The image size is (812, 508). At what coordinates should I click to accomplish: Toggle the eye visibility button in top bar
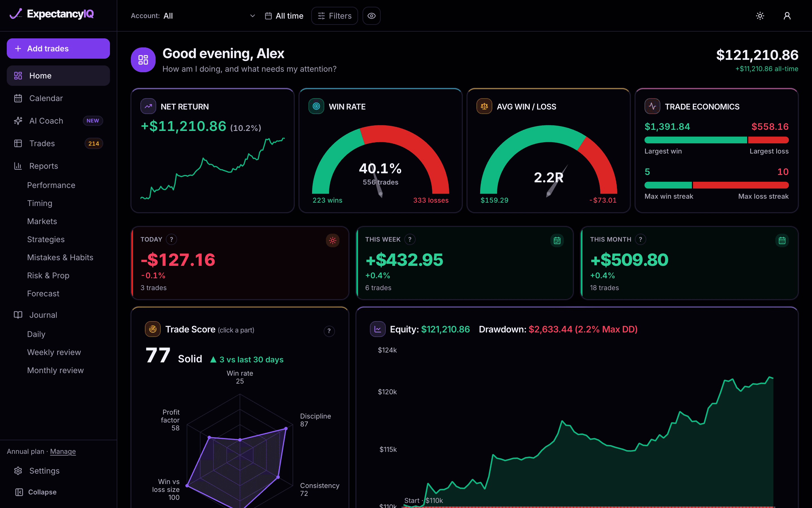[x=371, y=16]
